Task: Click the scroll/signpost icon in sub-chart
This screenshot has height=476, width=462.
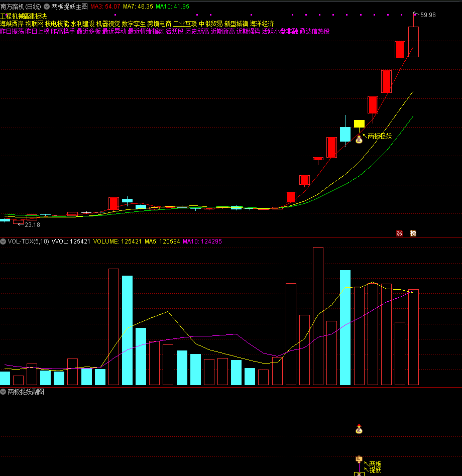Action: pyautogui.click(x=359, y=459)
